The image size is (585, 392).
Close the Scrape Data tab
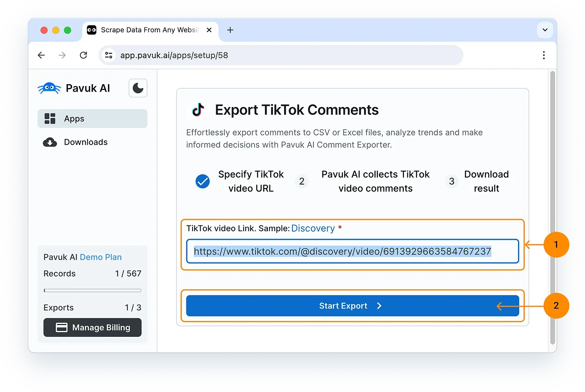pyautogui.click(x=209, y=30)
